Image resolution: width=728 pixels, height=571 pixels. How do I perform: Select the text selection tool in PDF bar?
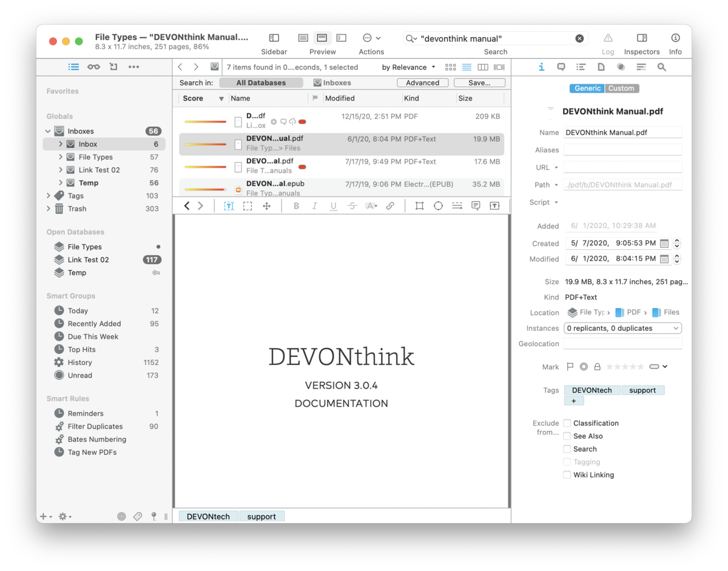[x=229, y=206]
